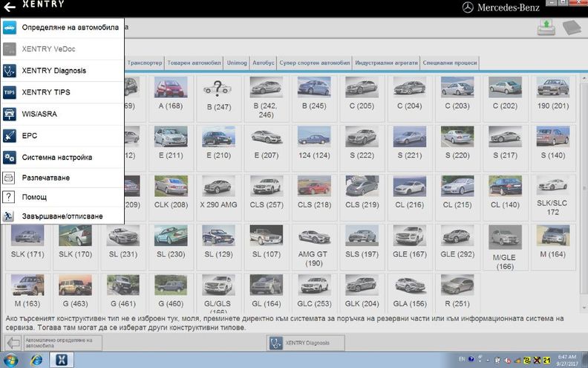Image resolution: width=588 pixels, height=368 pixels.
Task: Choose Разпечатване in the menu
Action: point(62,178)
